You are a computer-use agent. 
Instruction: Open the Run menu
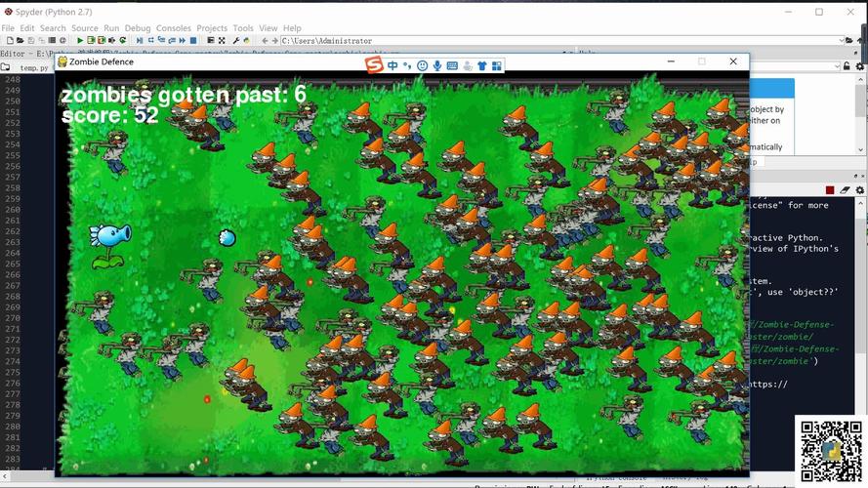111,27
